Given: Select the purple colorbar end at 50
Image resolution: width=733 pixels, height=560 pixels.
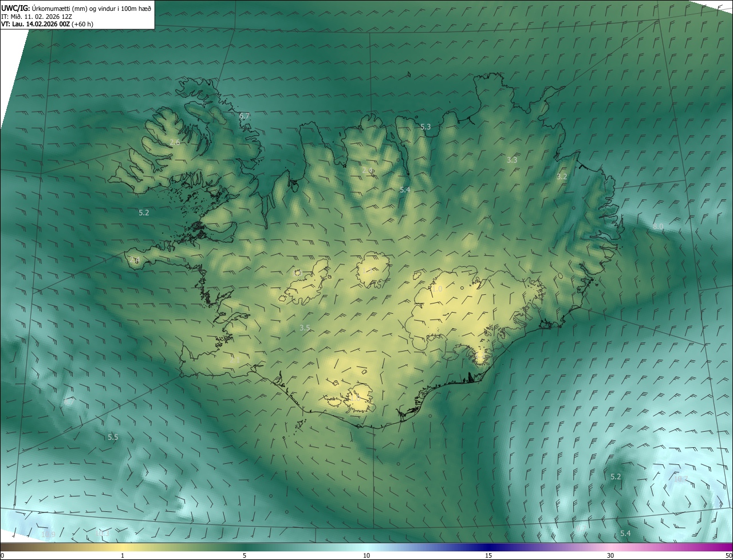Looking at the screenshot, I should (728, 548).
